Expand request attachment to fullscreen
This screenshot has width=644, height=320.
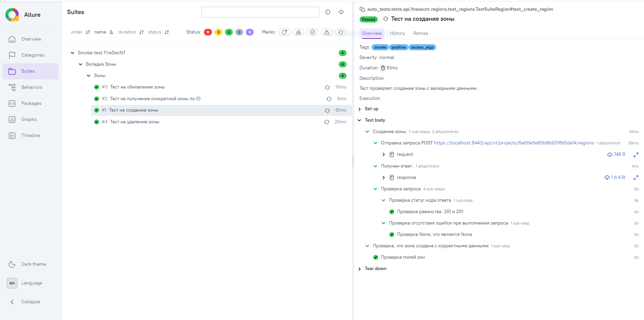(x=636, y=155)
